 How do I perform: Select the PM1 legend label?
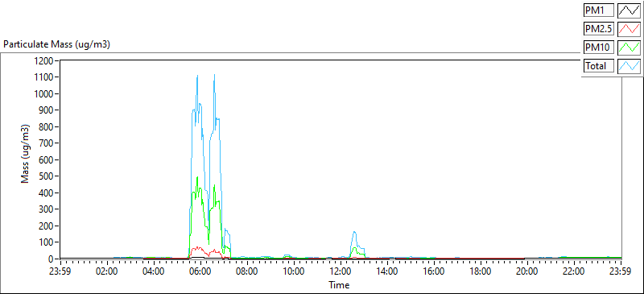click(598, 11)
